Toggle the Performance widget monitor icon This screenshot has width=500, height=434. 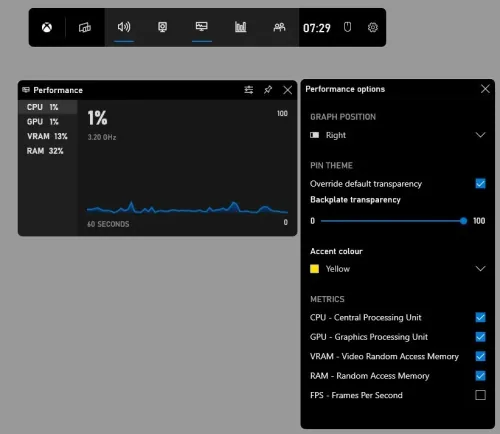pyautogui.click(x=202, y=27)
